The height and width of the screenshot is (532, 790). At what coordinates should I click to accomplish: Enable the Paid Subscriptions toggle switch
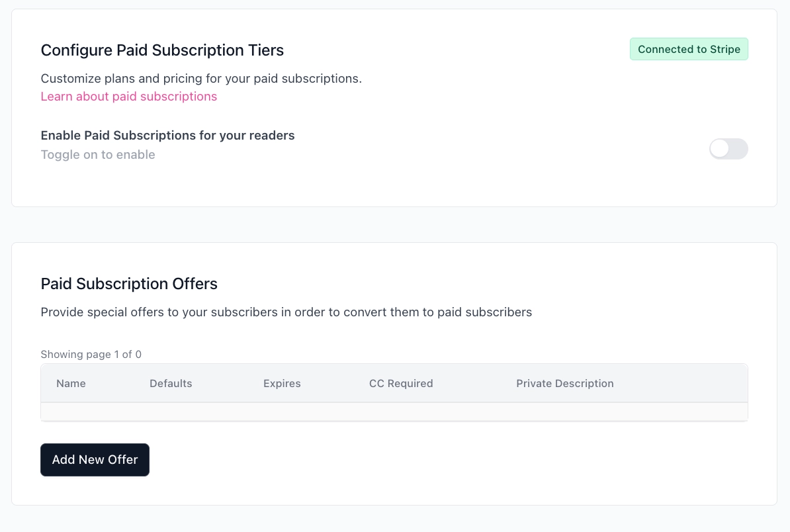click(x=728, y=149)
